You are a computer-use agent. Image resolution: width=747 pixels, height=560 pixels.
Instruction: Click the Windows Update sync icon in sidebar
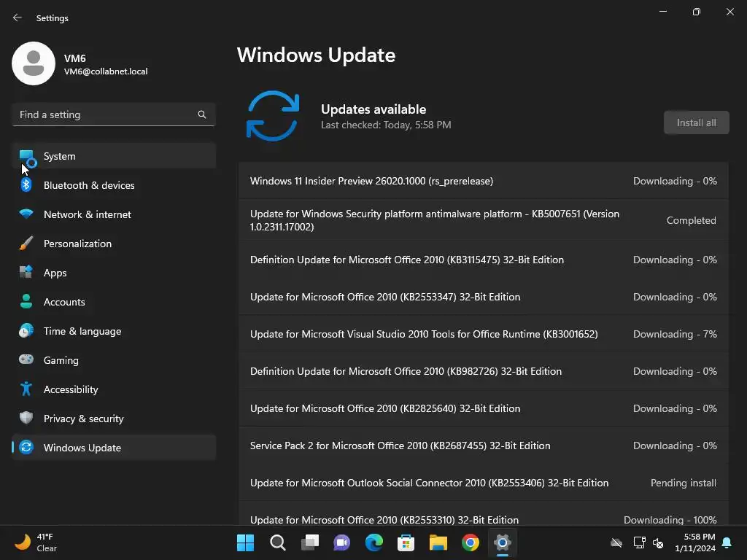(26, 447)
